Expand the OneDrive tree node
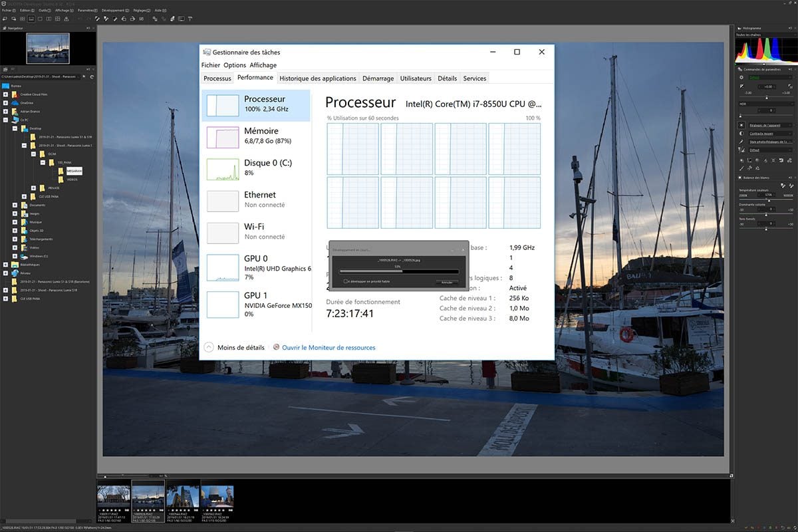The height and width of the screenshot is (532, 798). tap(5, 103)
